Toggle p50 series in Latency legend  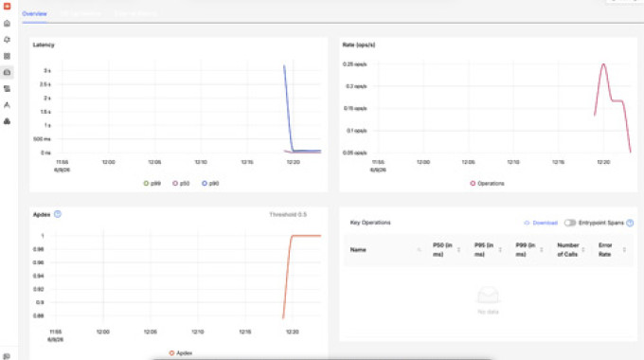click(181, 183)
